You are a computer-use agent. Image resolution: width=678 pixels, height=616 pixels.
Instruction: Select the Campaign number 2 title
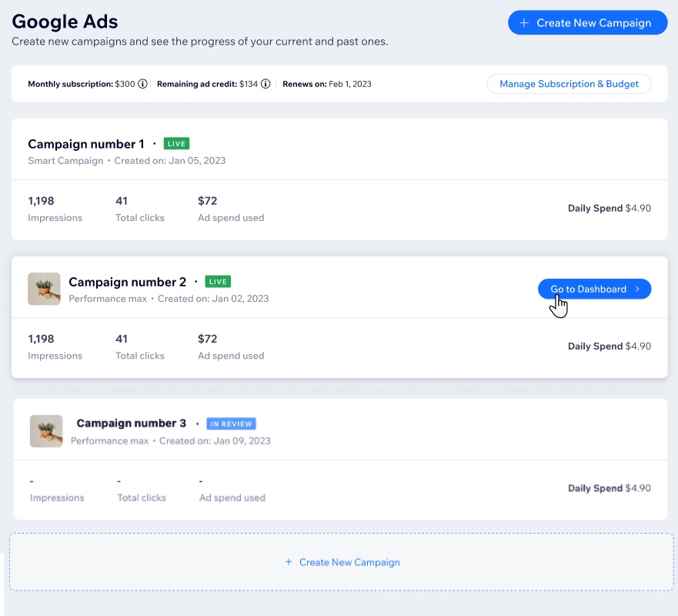[127, 282]
